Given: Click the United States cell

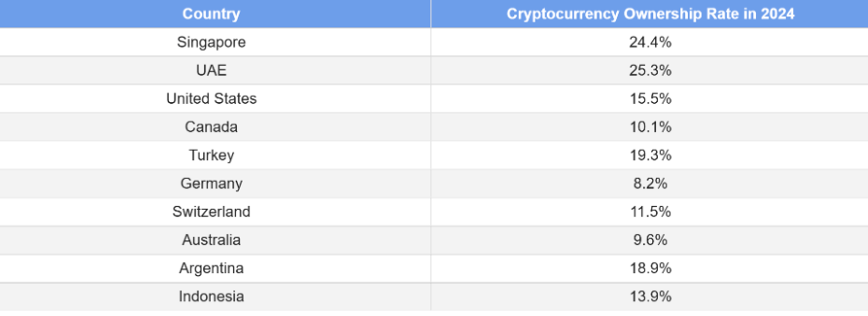Looking at the screenshot, I should click(x=211, y=99).
